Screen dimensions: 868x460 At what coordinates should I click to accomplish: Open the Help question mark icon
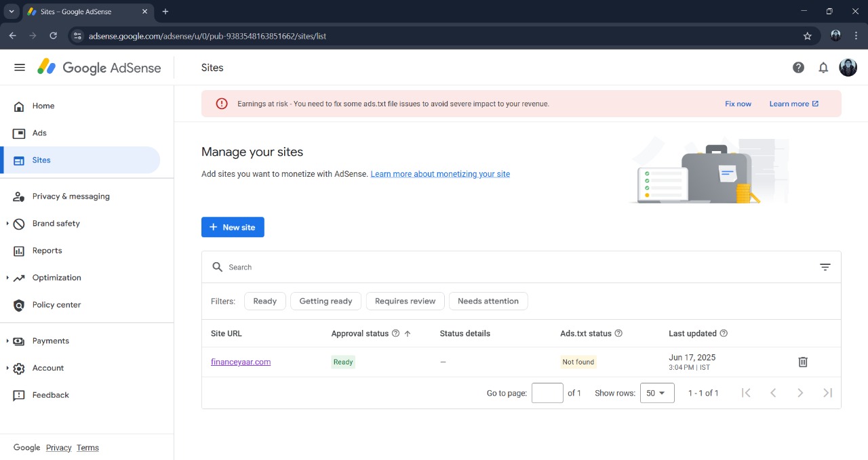click(x=799, y=68)
